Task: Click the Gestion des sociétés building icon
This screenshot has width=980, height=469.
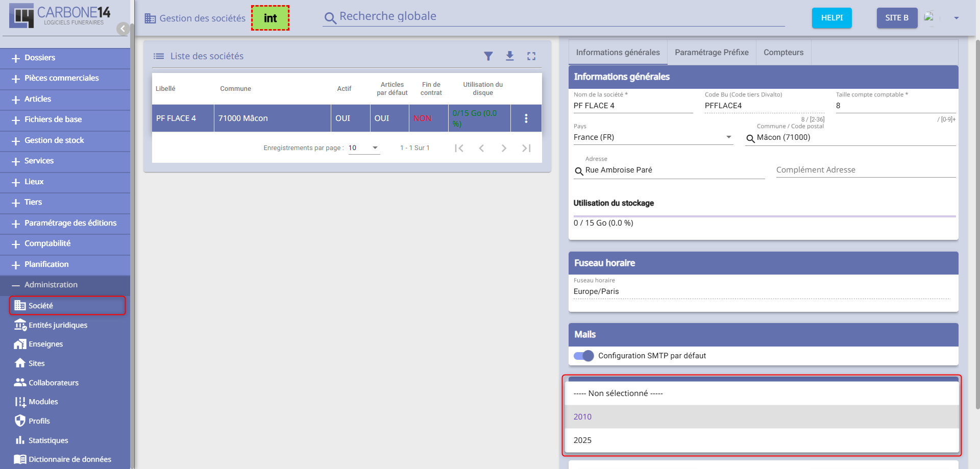Action: [x=150, y=18]
